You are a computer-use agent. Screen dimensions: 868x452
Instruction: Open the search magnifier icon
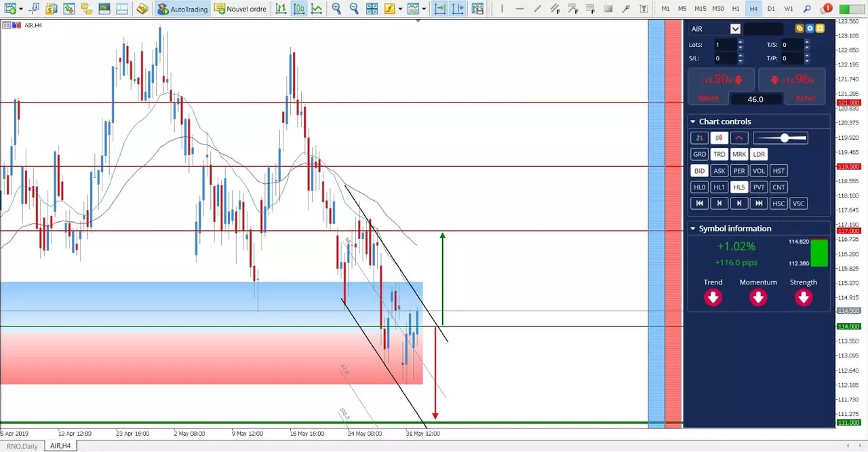(807, 9)
